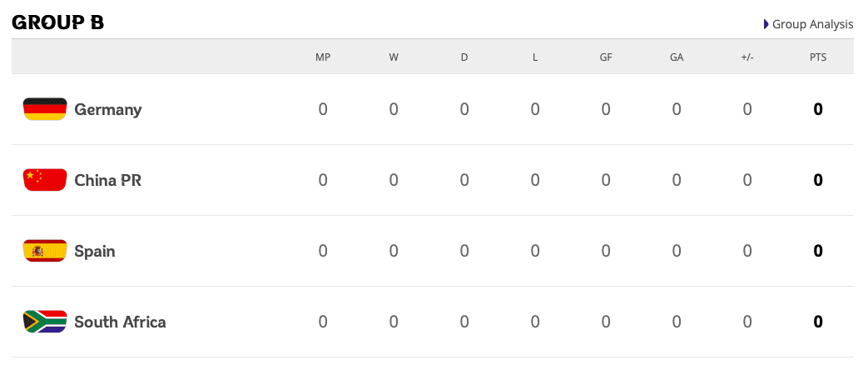Click the Spain flag icon

click(45, 251)
